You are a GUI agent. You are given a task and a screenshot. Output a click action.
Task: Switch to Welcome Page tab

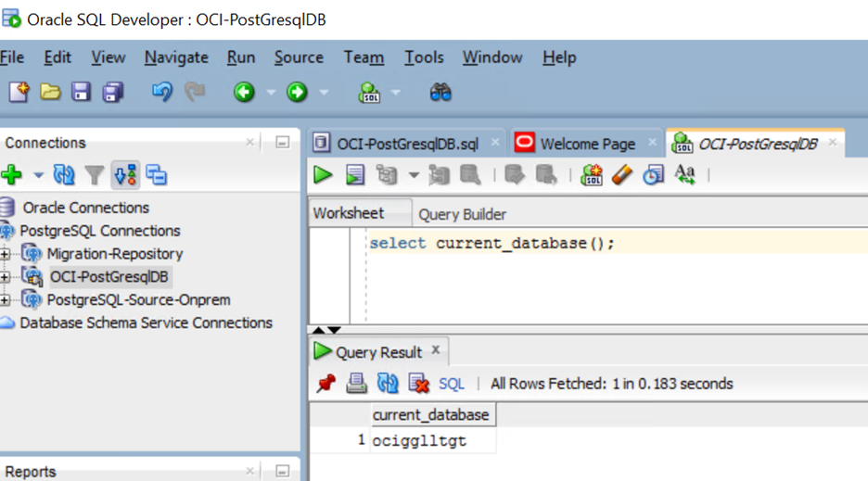point(587,144)
